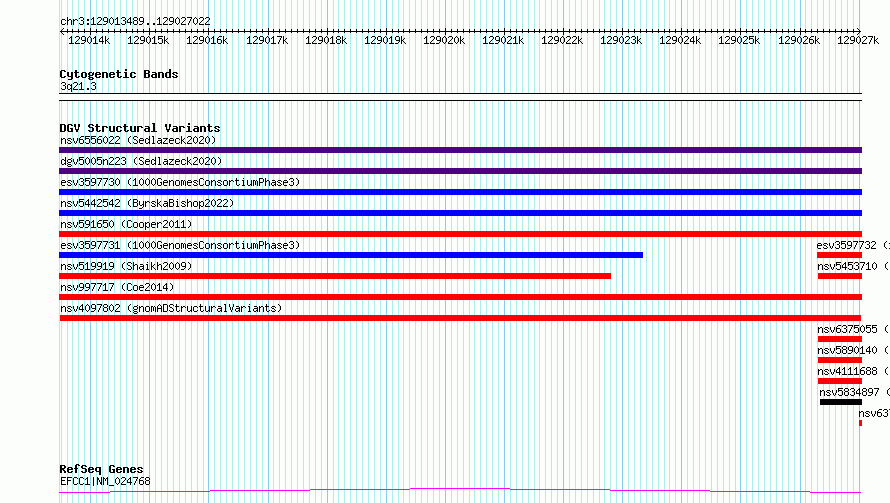Click the short red bar under nsv6375055

(x=840, y=339)
